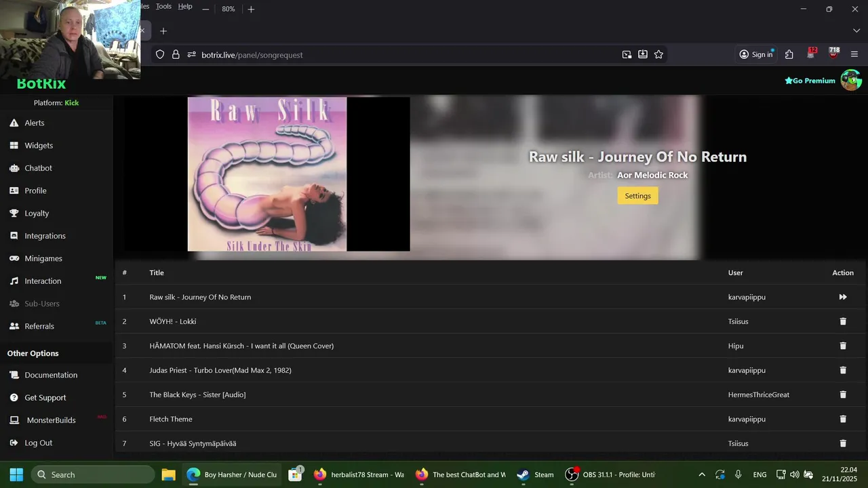868x488 pixels.
Task: Open MonsterBuilds link in sidebar
Action: click(51, 420)
